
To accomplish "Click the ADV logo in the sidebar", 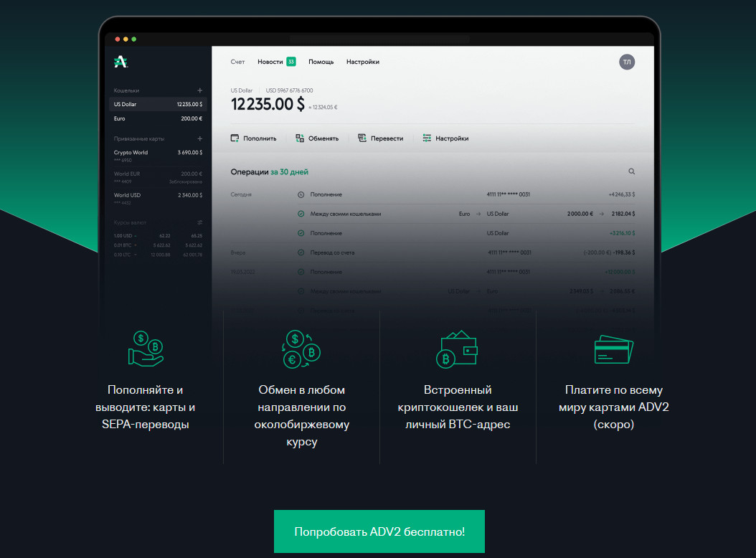I will point(121,62).
